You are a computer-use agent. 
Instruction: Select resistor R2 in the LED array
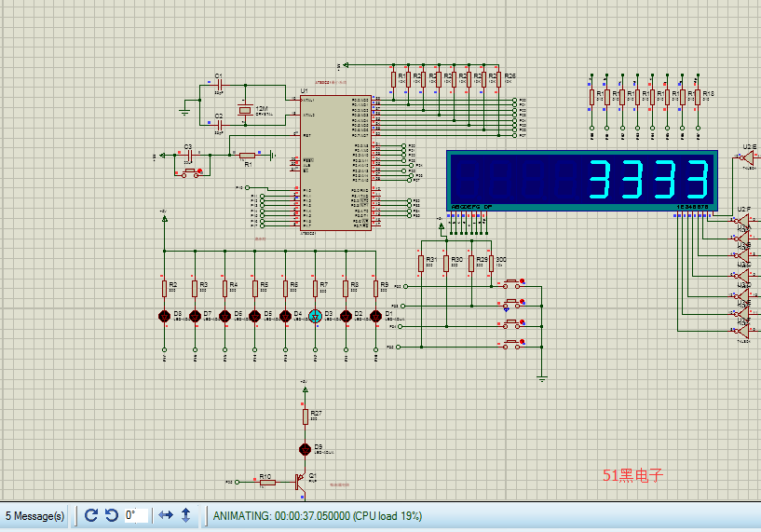click(165, 288)
